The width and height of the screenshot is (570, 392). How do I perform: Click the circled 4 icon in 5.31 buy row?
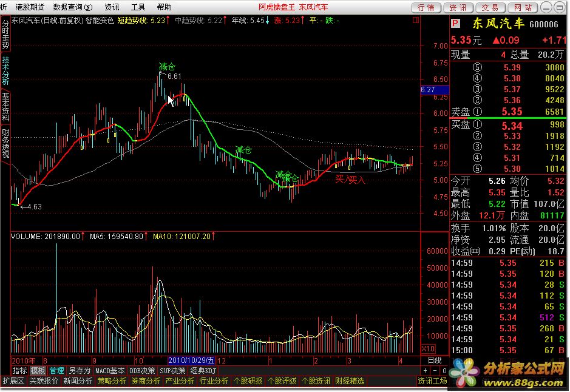pos(477,158)
